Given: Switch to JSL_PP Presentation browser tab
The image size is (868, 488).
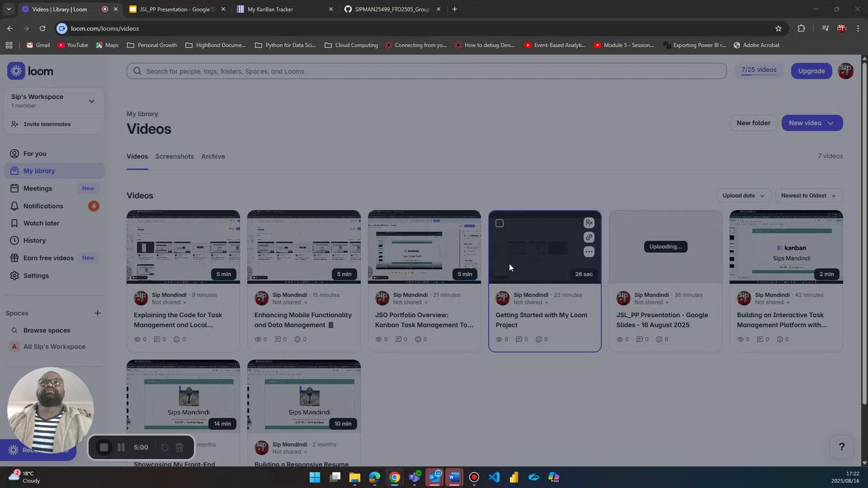Looking at the screenshot, I should (x=178, y=9).
